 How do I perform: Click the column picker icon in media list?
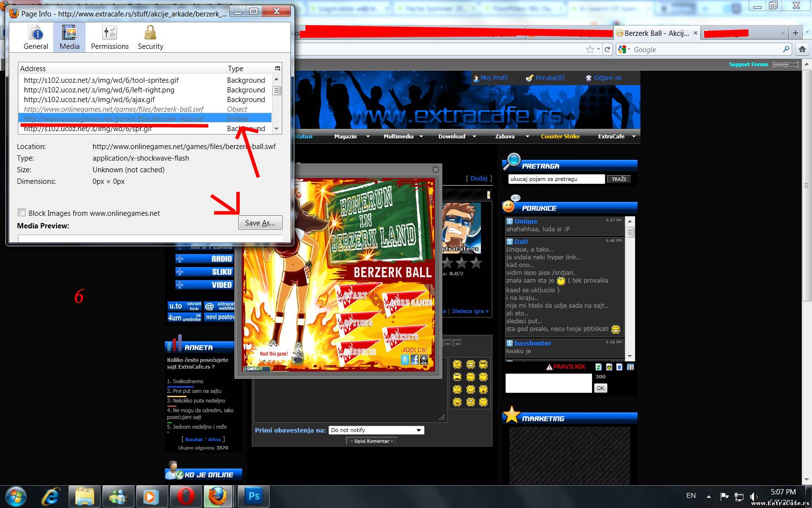(277, 68)
